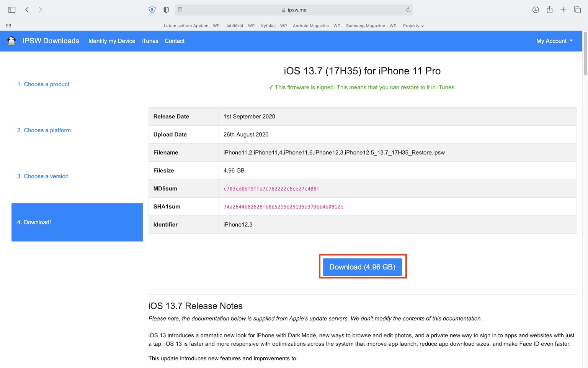Click the SHA1sum hash value
This screenshot has width=588, height=368.
click(x=283, y=207)
